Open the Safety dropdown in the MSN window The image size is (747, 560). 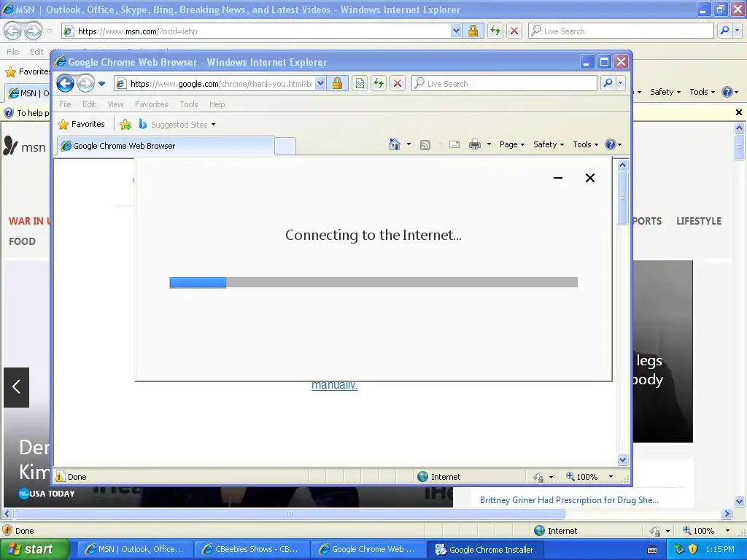(x=665, y=92)
